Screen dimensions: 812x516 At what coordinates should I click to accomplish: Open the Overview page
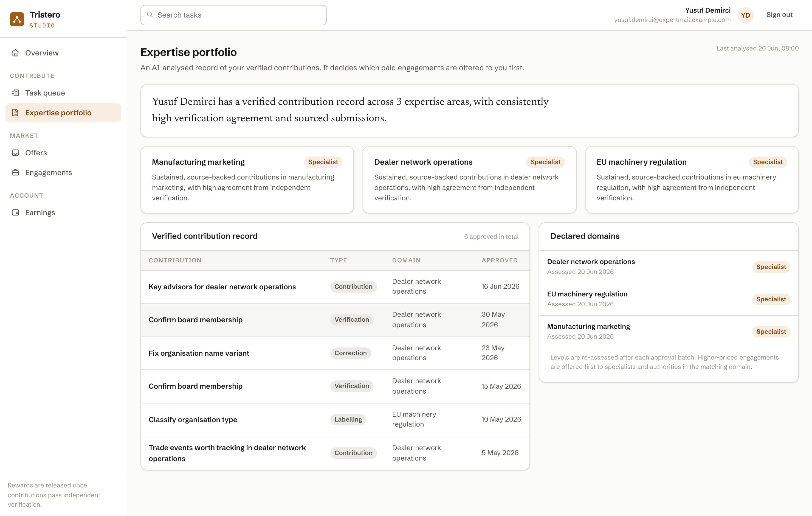pos(63,53)
